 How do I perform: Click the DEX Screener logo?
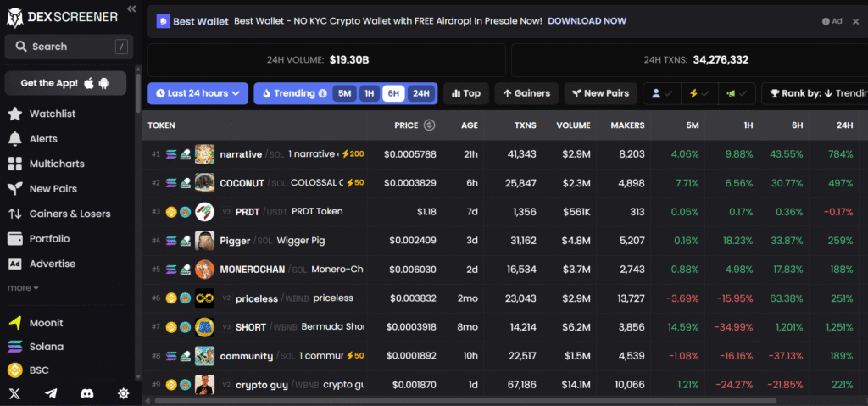pos(62,17)
